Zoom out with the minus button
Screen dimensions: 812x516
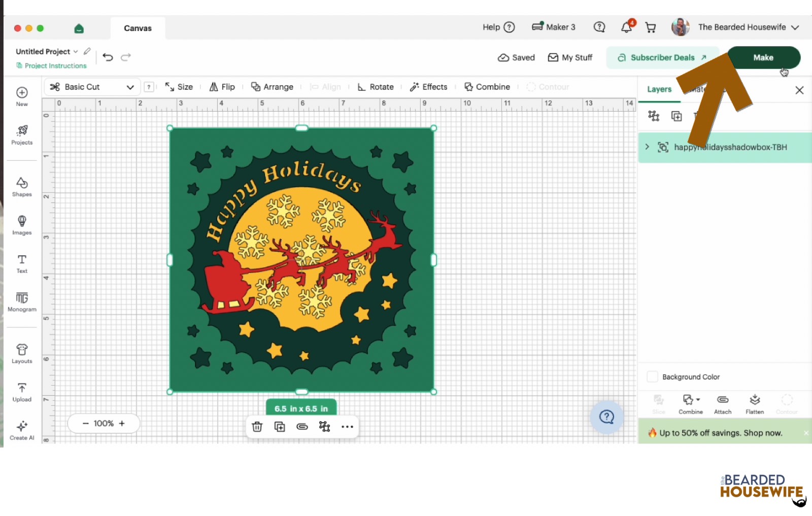coord(85,423)
